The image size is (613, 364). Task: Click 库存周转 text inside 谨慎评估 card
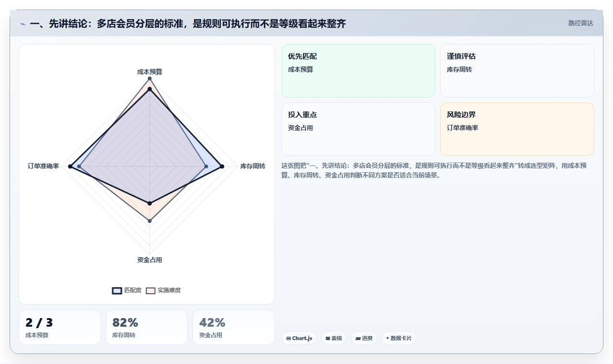coord(459,69)
